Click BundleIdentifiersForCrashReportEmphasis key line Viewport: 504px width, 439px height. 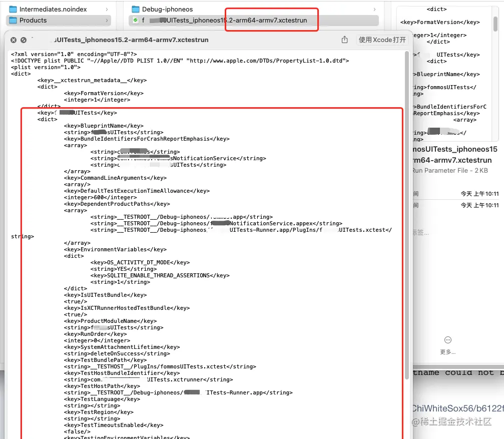pyautogui.click(x=147, y=139)
